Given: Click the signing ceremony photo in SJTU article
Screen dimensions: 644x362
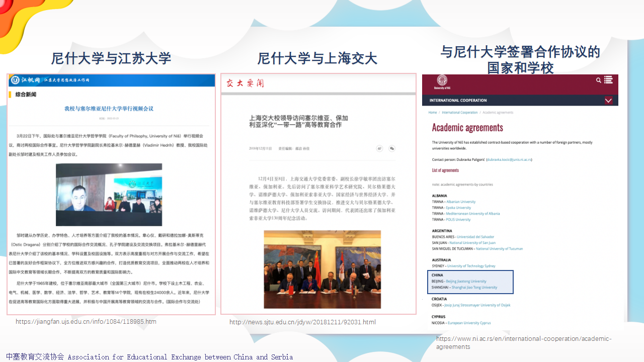Looking at the screenshot, I should (322, 269).
